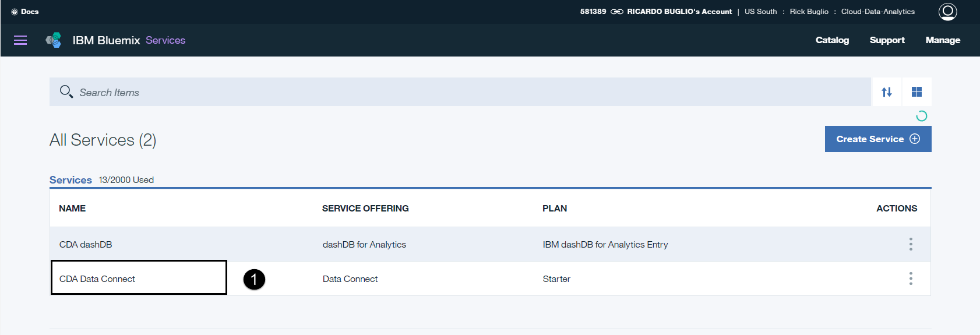Click the PLAN column header
The image size is (980, 335).
tap(555, 209)
